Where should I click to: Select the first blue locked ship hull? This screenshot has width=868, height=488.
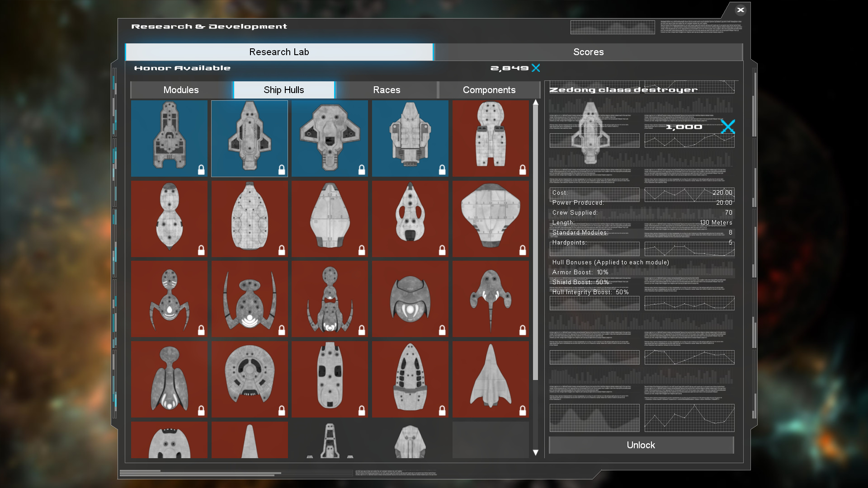pyautogui.click(x=169, y=138)
